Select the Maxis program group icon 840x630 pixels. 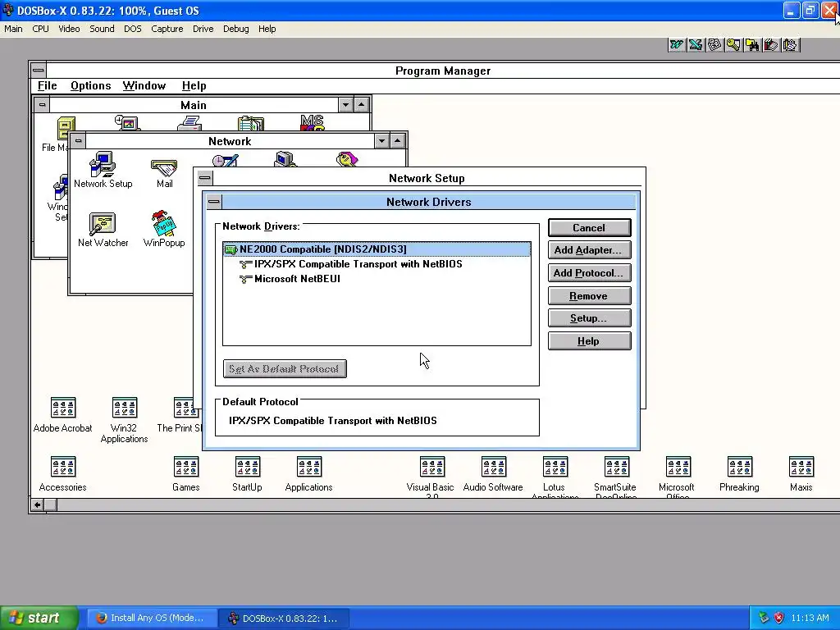tap(801, 473)
